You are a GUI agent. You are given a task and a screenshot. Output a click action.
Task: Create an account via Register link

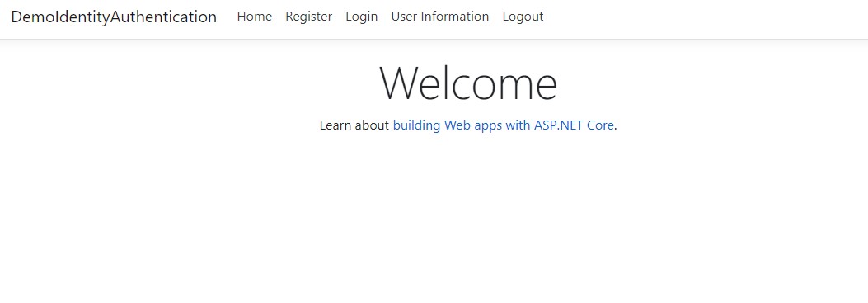coord(308,17)
